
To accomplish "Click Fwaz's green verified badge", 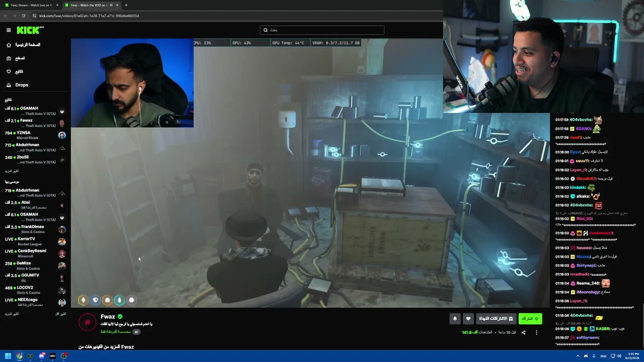I will pyautogui.click(x=120, y=317).
